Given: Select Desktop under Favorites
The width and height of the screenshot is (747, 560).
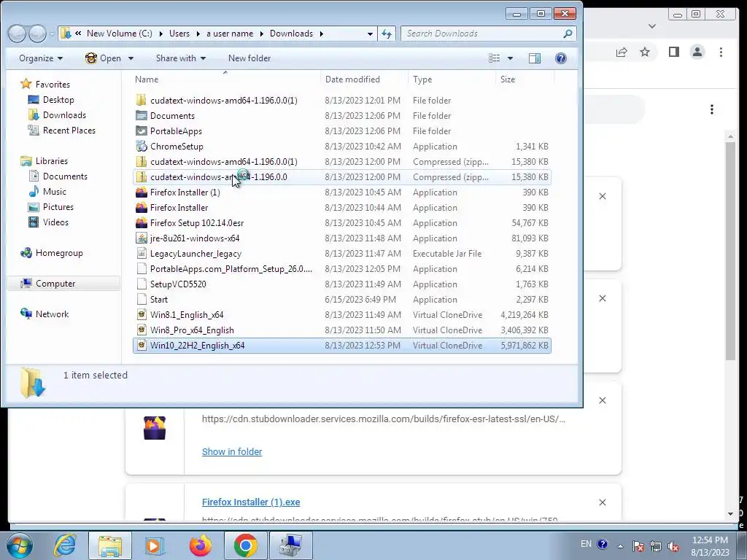Looking at the screenshot, I should [58, 100].
